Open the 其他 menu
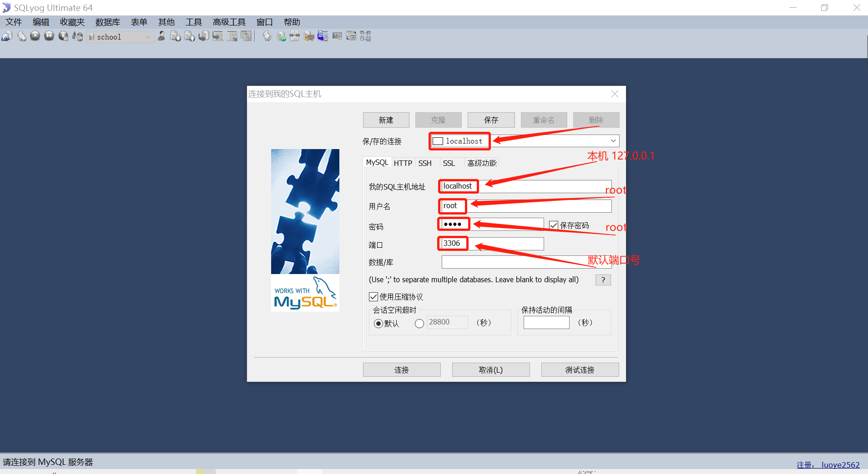 (167, 22)
